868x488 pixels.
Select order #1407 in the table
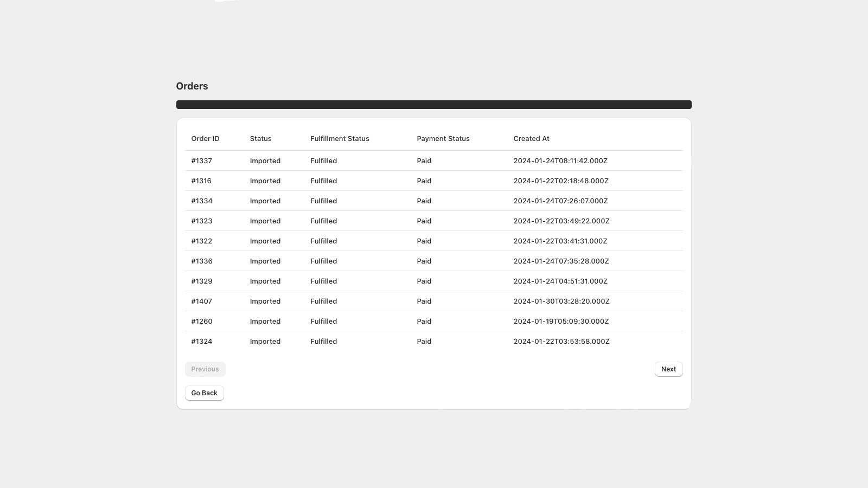201,301
